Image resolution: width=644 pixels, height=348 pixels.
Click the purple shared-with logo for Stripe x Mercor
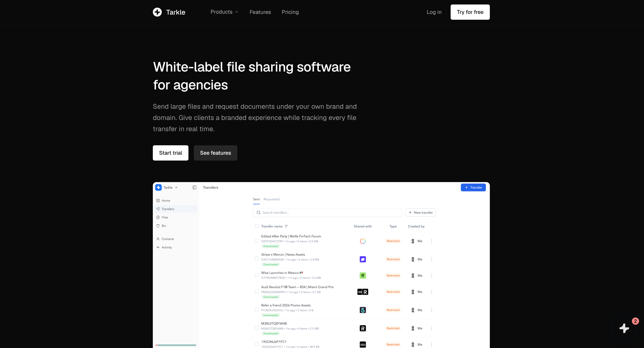pyautogui.click(x=363, y=259)
